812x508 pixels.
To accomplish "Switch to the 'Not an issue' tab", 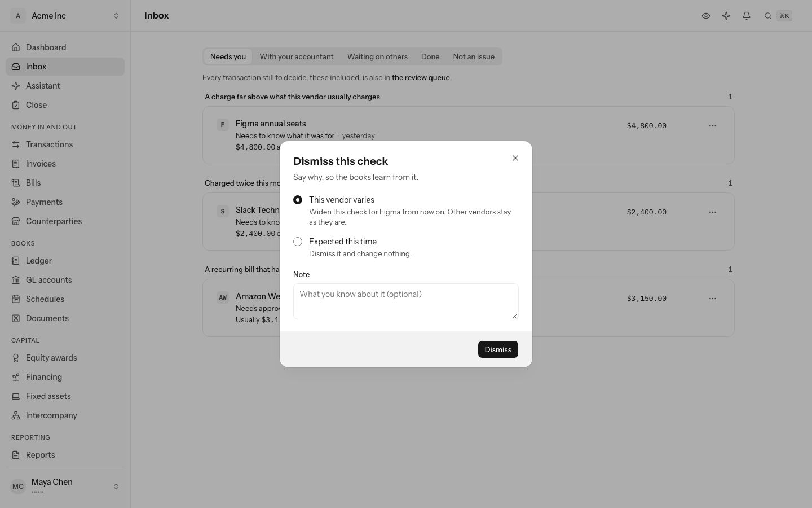I will [x=474, y=56].
